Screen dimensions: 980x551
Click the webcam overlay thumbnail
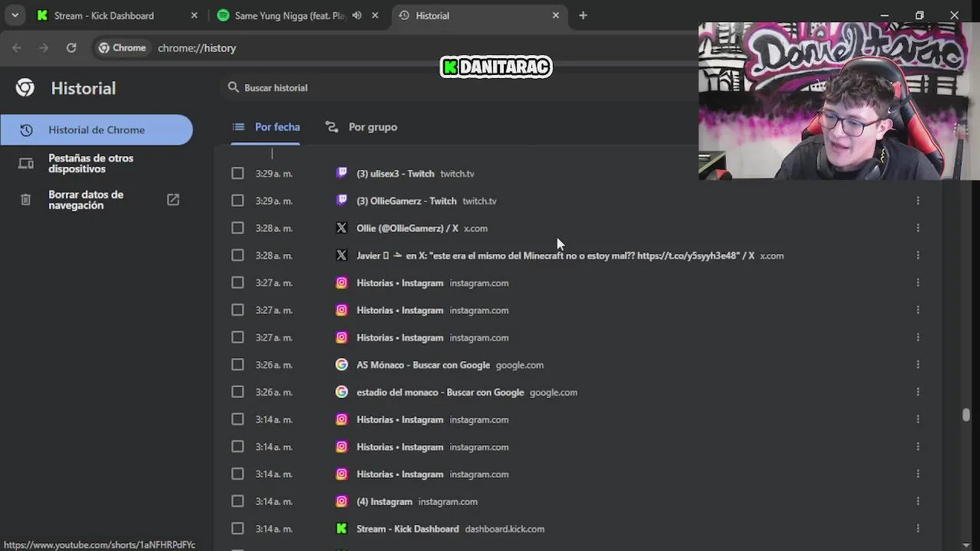[839, 100]
